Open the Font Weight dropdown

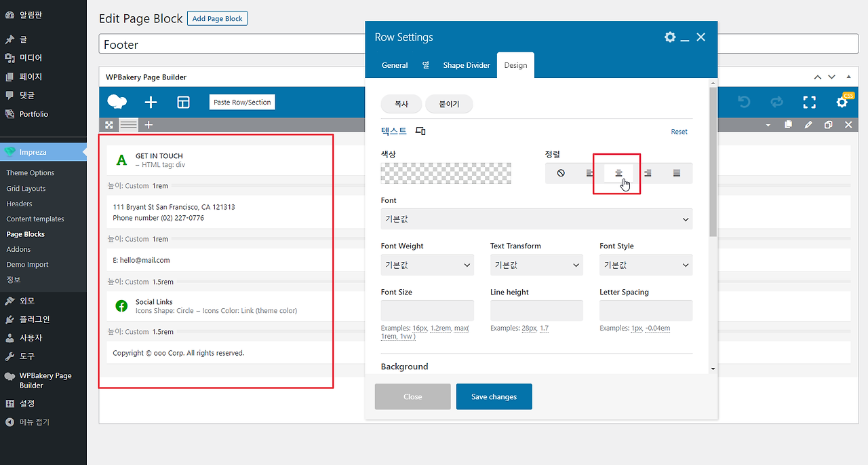click(427, 265)
